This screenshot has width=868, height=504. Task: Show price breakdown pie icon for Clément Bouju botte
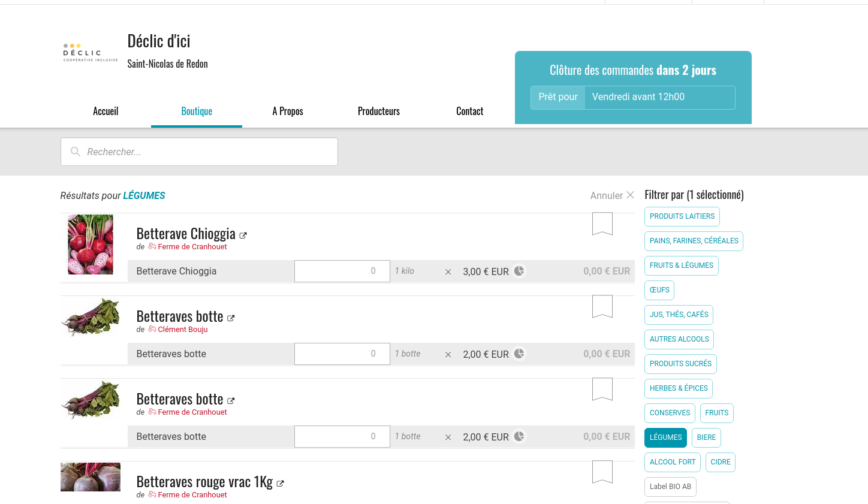click(x=519, y=354)
